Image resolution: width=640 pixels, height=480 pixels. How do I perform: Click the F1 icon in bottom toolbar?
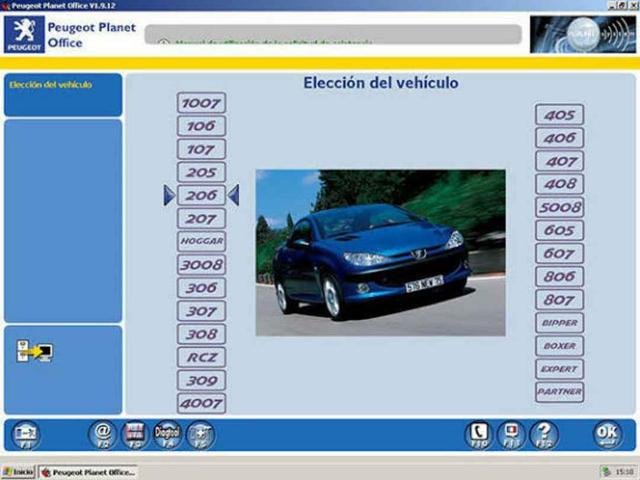25,434
